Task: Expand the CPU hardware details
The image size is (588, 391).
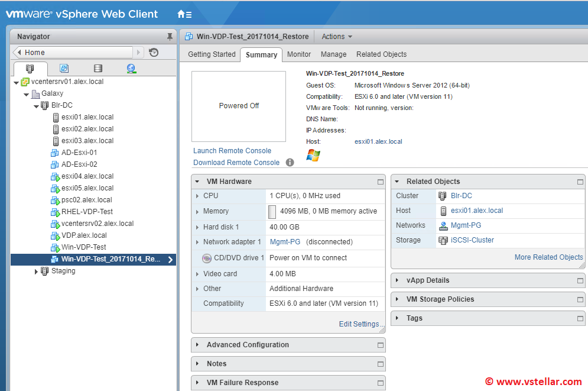Action: pos(197,196)
